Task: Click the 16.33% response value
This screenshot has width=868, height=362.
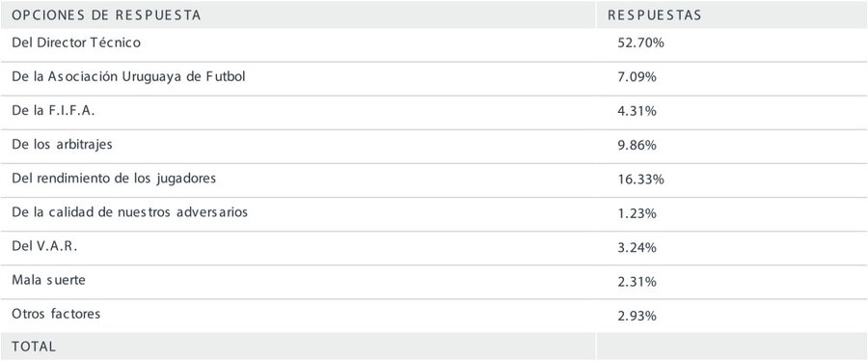Action: 640,180
